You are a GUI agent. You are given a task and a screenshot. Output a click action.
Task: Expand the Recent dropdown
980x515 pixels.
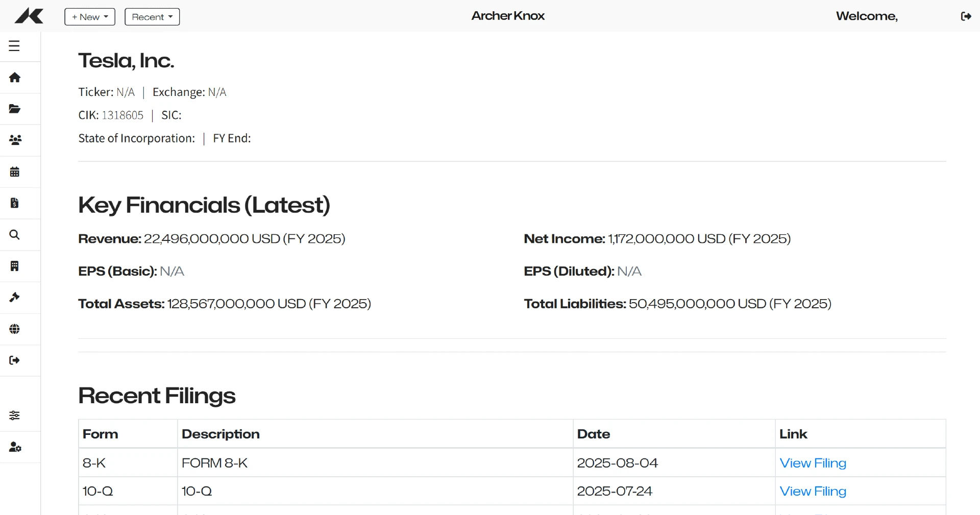click(152, 17)
